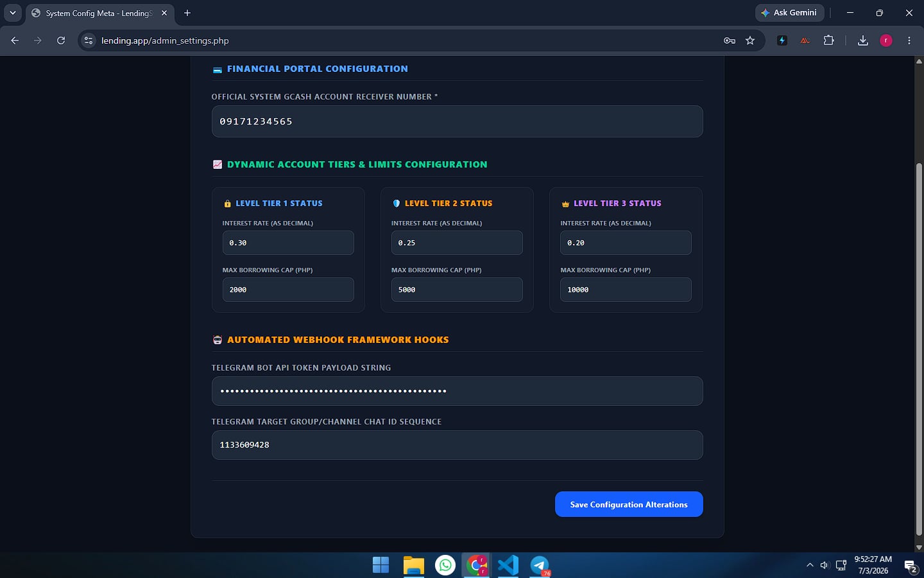924x578 pixels.
Task: Click the volume speaker tray icon
Action: (825, 565)
